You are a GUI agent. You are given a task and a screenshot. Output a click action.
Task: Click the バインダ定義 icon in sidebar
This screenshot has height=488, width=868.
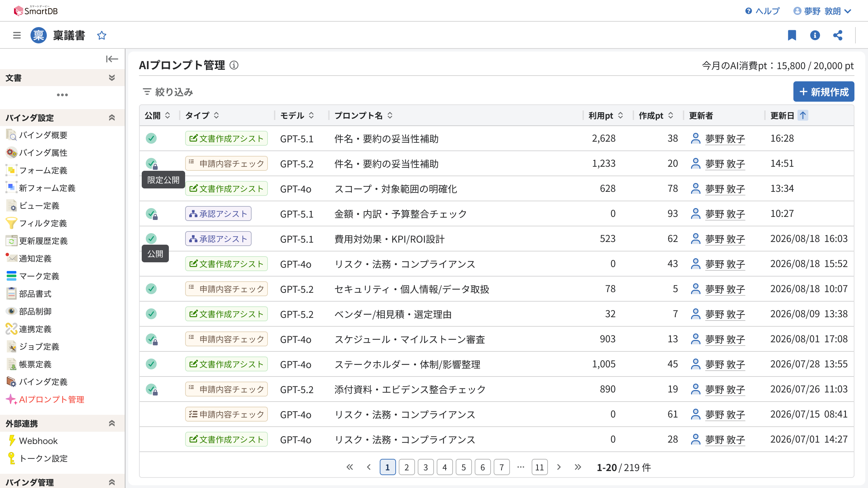12,382
